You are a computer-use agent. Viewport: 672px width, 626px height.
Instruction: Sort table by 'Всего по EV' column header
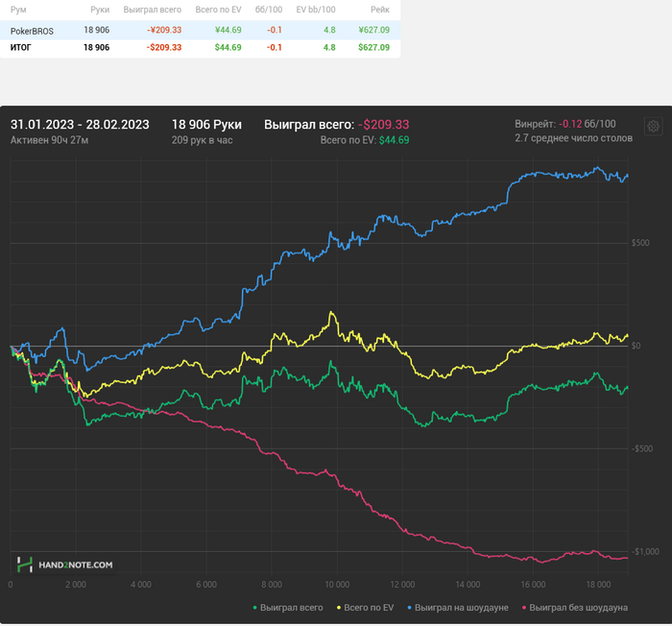(218, 10)
